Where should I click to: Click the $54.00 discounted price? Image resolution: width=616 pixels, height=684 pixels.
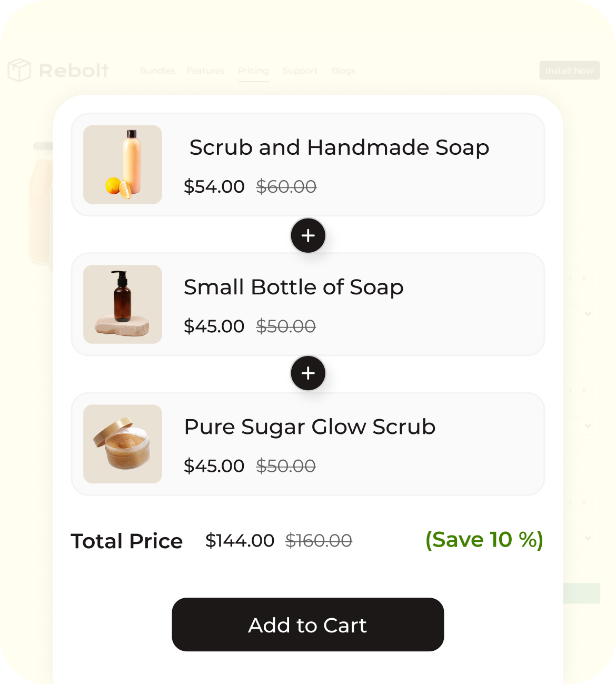click(214, 186)
